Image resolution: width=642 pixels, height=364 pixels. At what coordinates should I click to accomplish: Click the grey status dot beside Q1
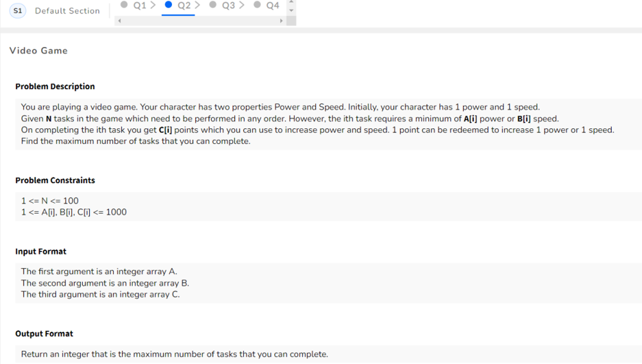[124, 4]
